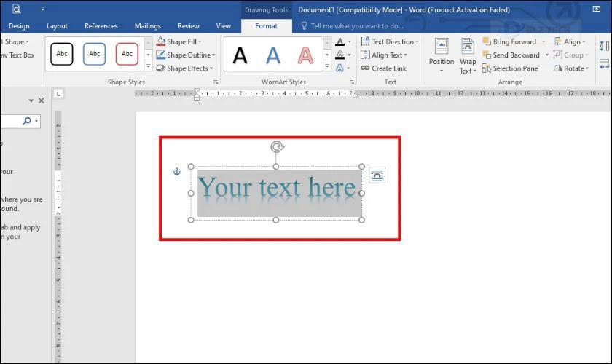
Task: Expand the WordArt Styles gallery
Action: point(327,66)
